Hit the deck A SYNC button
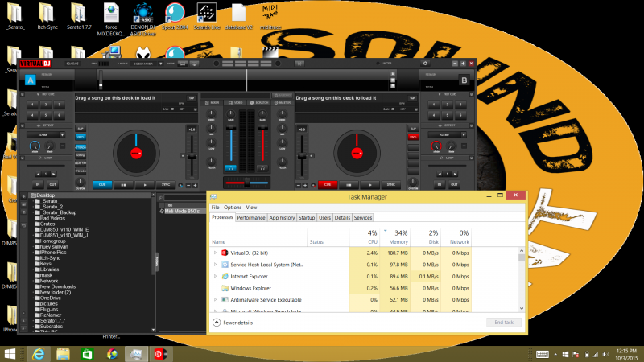 (166, 185)
